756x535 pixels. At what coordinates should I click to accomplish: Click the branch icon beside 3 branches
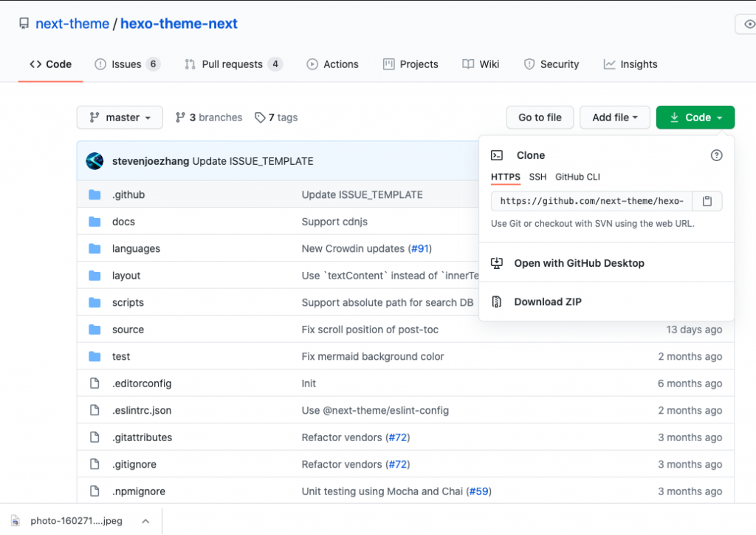(x=180, y=117)
